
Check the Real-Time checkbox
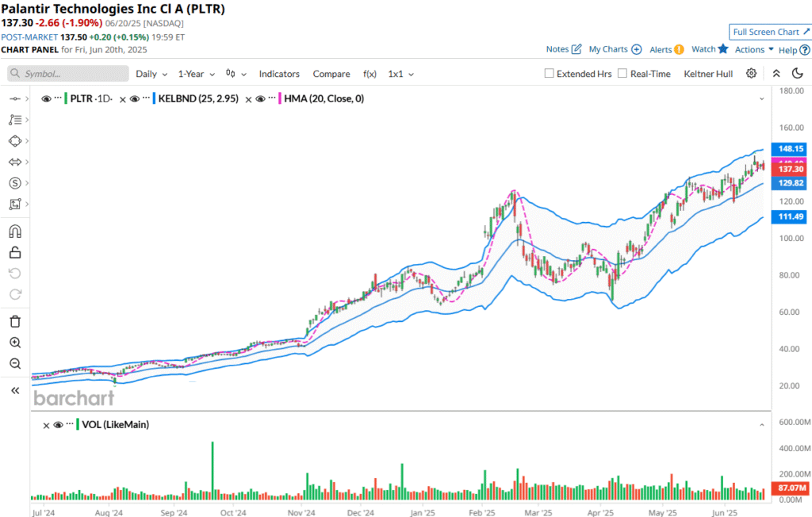point(622,74)
